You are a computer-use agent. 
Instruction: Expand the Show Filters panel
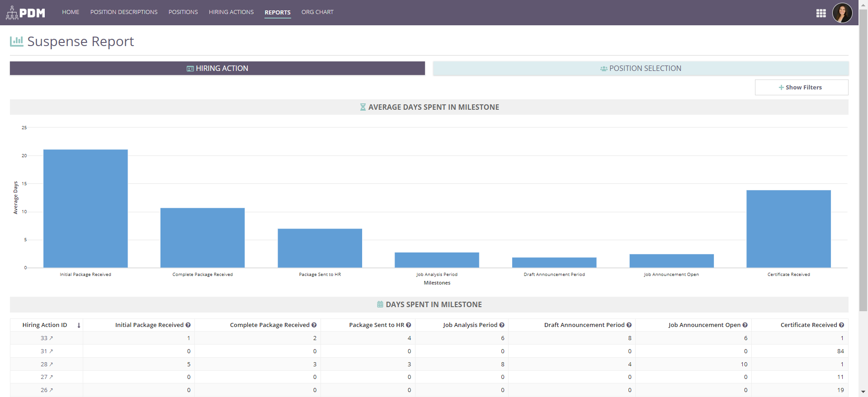(x=802, y=87)
